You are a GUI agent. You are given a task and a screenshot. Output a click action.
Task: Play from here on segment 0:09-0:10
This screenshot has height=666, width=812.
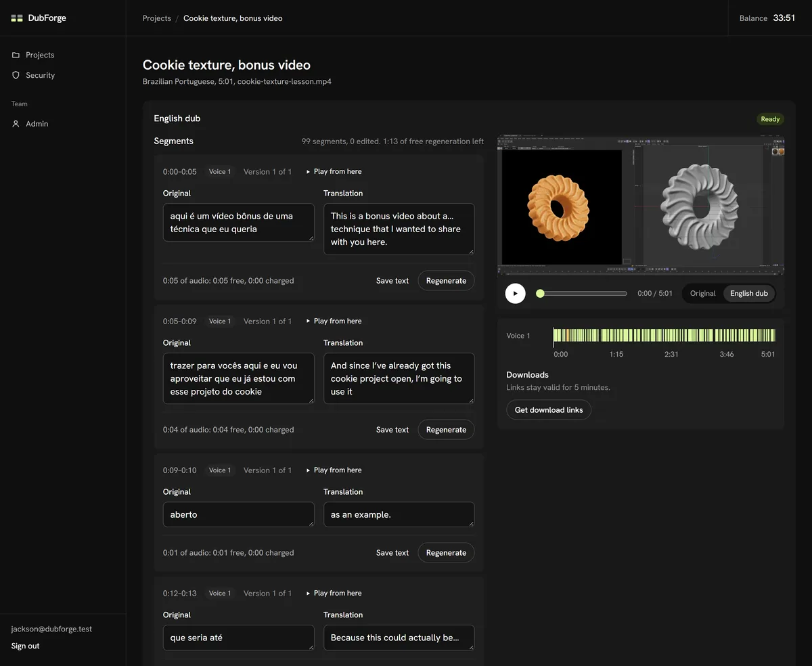[334, 470]
